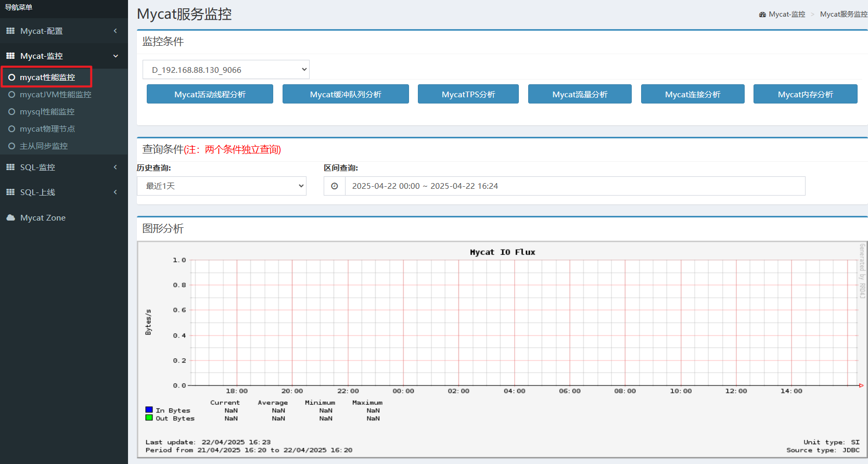Collapse the Mycat-监控 menu chevron

[116, 56]
